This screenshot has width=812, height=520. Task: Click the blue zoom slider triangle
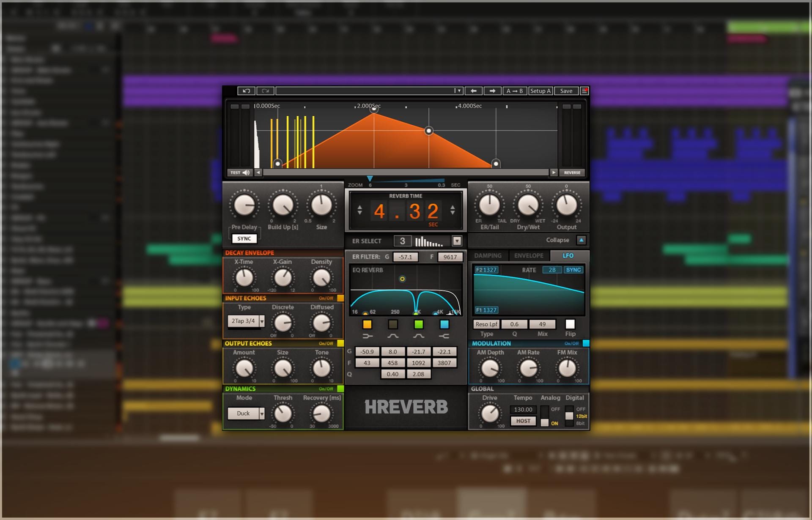pyautogui.click(x=370, y=179)
